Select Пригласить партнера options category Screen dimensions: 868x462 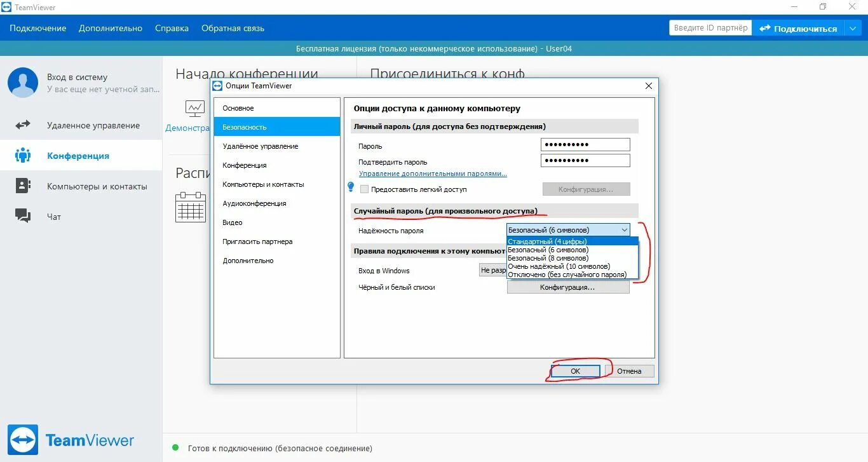pos(277,241)
